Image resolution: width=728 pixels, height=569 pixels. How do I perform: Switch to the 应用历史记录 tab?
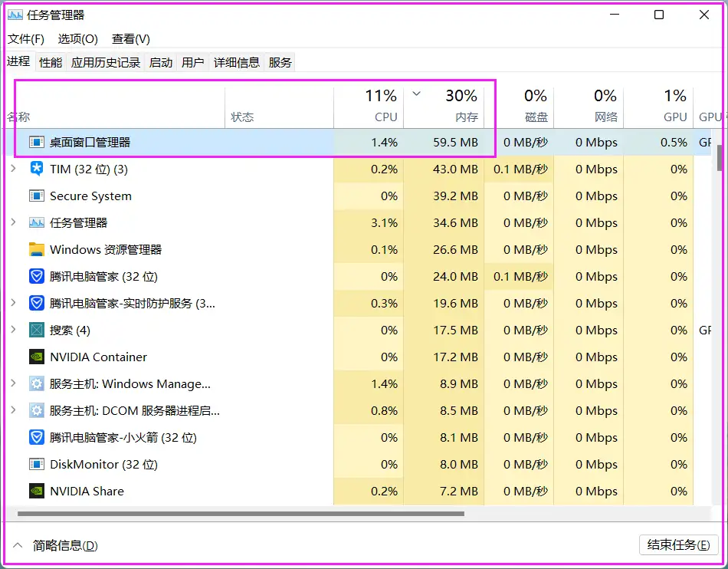[x=106, y=62]
